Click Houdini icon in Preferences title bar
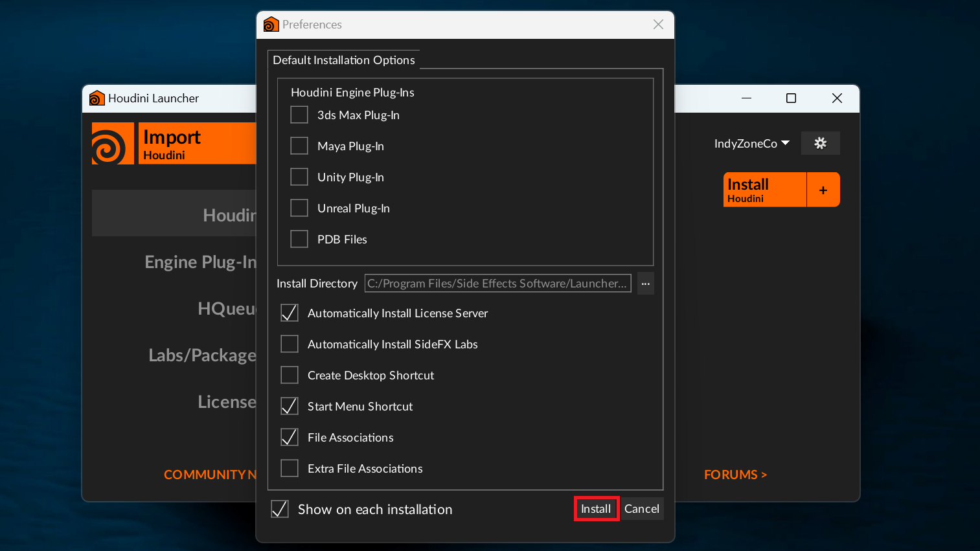Screen dimensions: 980x551 271,25
